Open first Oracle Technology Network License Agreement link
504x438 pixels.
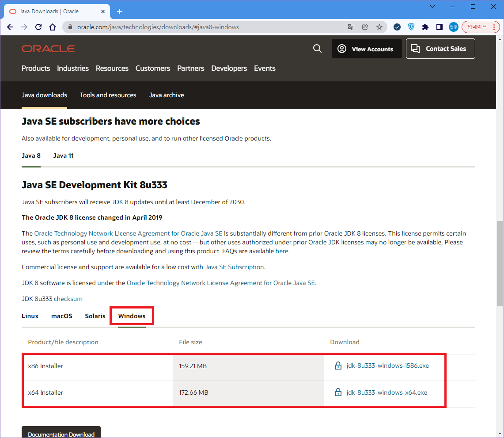point(128,233)
